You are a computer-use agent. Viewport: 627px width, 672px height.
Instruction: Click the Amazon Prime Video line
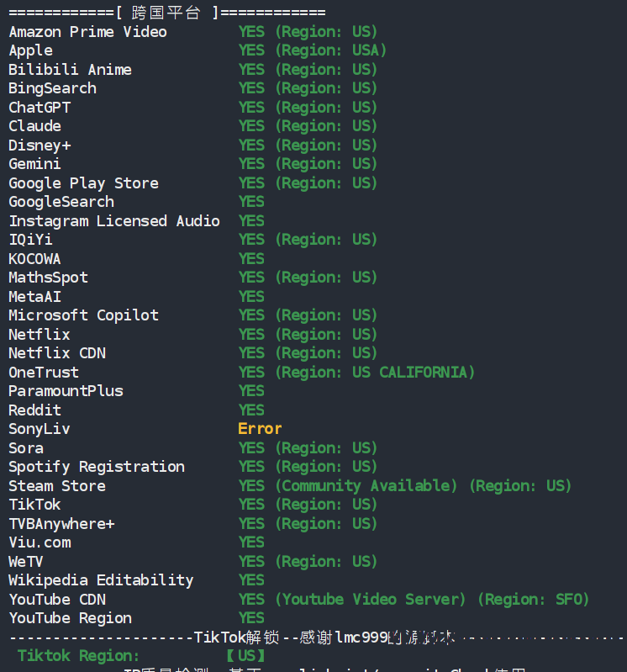[192, 32]
